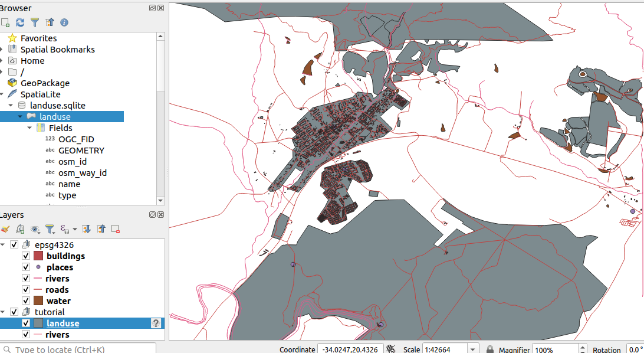
Task: Expand all layers in Layers toolbar
Action: pos(86,229)
